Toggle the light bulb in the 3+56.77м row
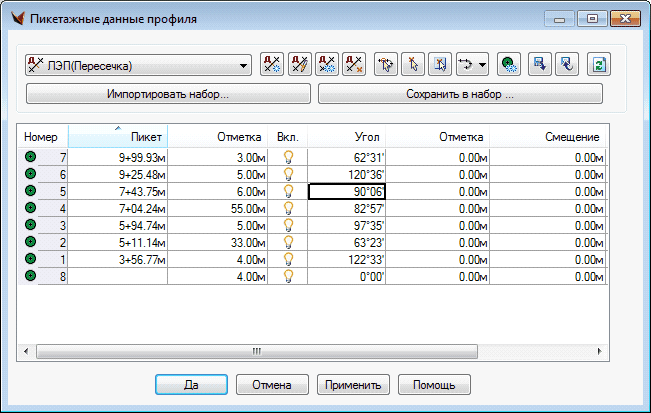This screenshot has width=651, height=413. click(289, 258)
